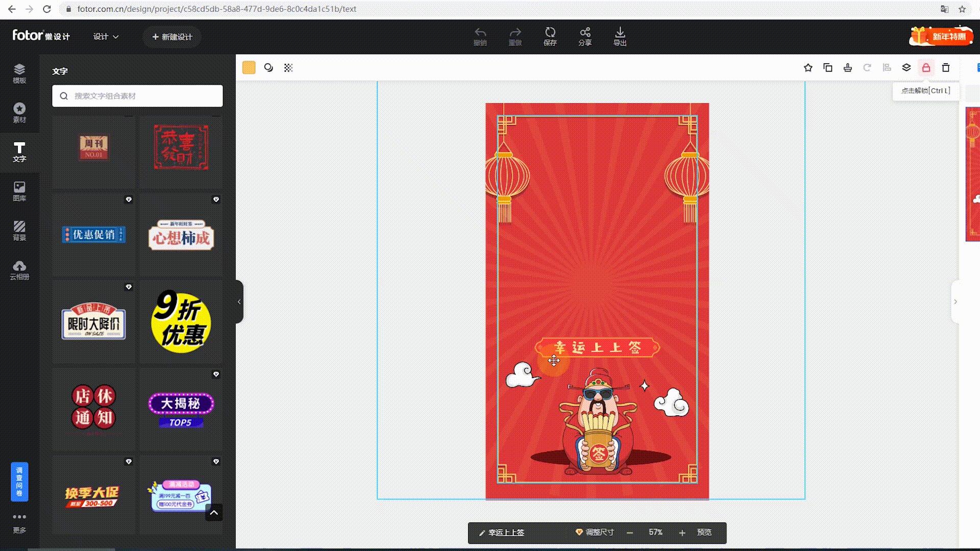This screenshot has height=551, width=980.
Task: Click the zoom out minus button
Action: tap(630, 533)
